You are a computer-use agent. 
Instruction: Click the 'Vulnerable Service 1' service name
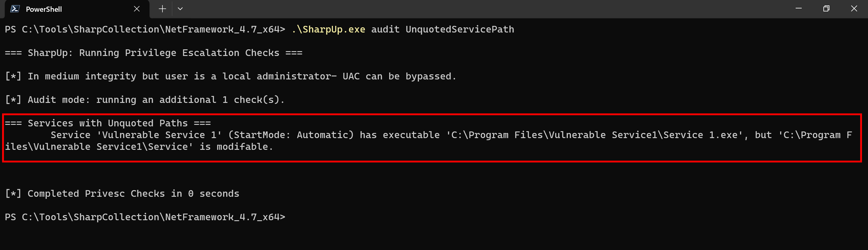click(x=159, y=135)
